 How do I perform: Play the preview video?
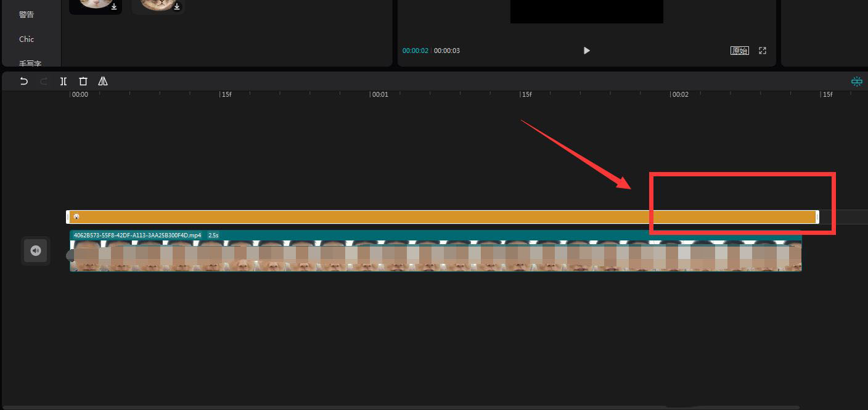pos(587,51)
